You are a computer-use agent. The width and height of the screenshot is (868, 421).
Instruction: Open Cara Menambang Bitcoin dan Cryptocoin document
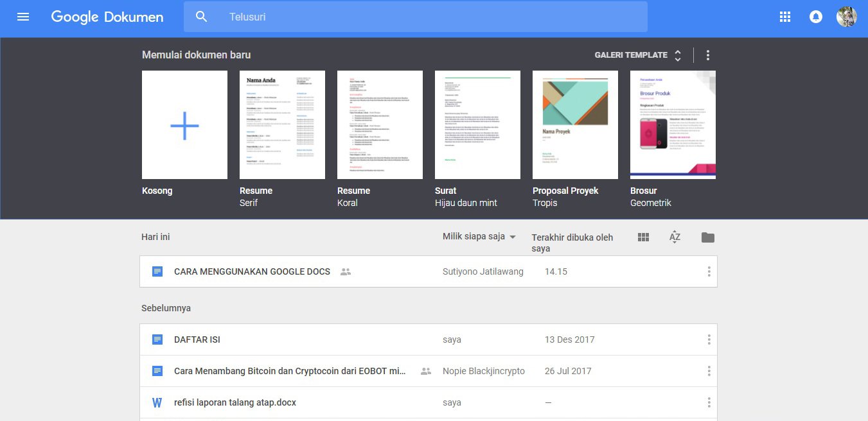point(290,371)
